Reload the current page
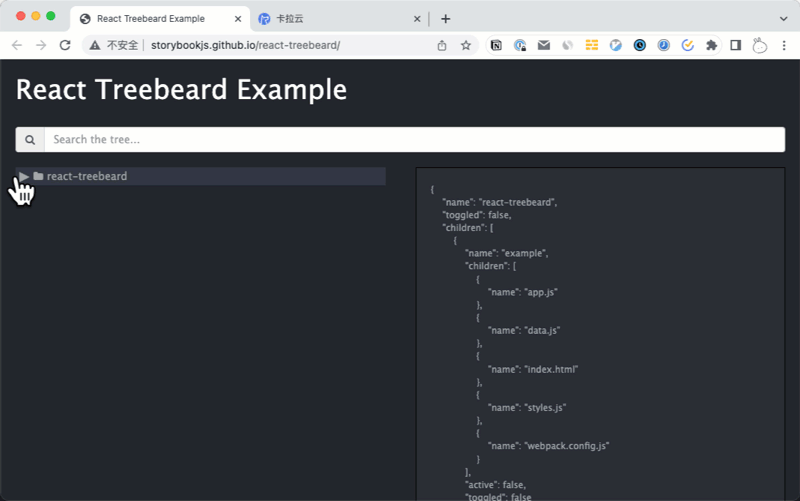The image size is (800, 501). pos(65,45)
